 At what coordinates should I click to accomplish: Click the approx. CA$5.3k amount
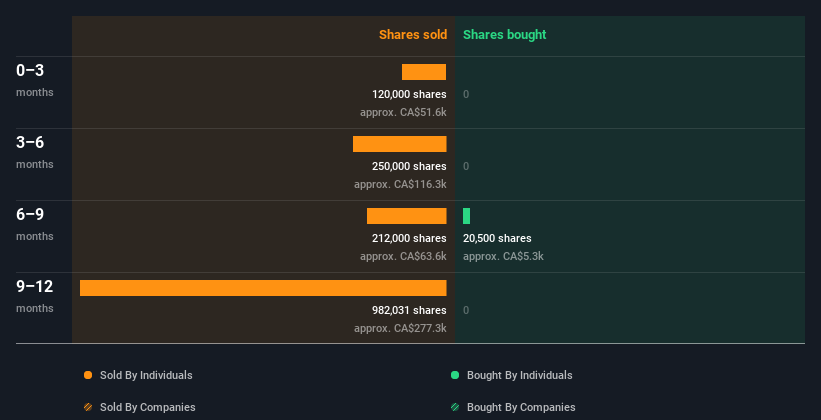click(x=503, y=256)
